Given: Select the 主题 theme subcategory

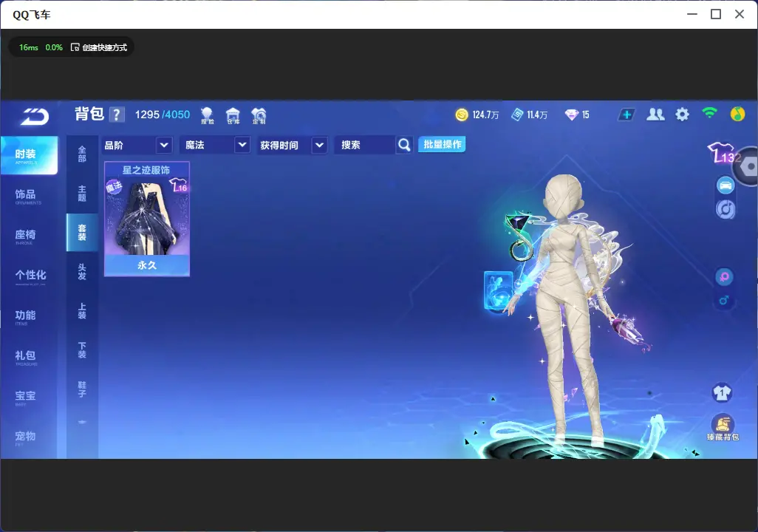Looking at the screenshot, I should 82,194.
